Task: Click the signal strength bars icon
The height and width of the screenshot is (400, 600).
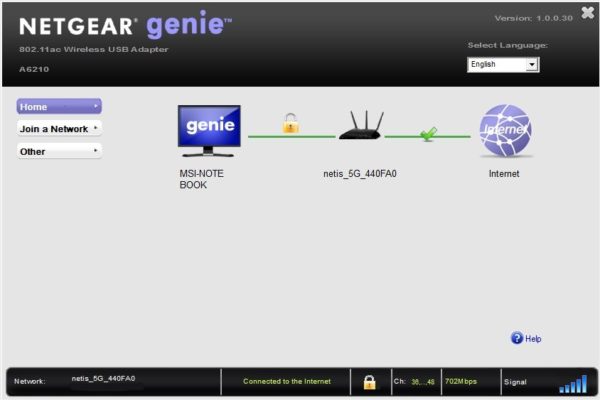Action: pos(573,384)
